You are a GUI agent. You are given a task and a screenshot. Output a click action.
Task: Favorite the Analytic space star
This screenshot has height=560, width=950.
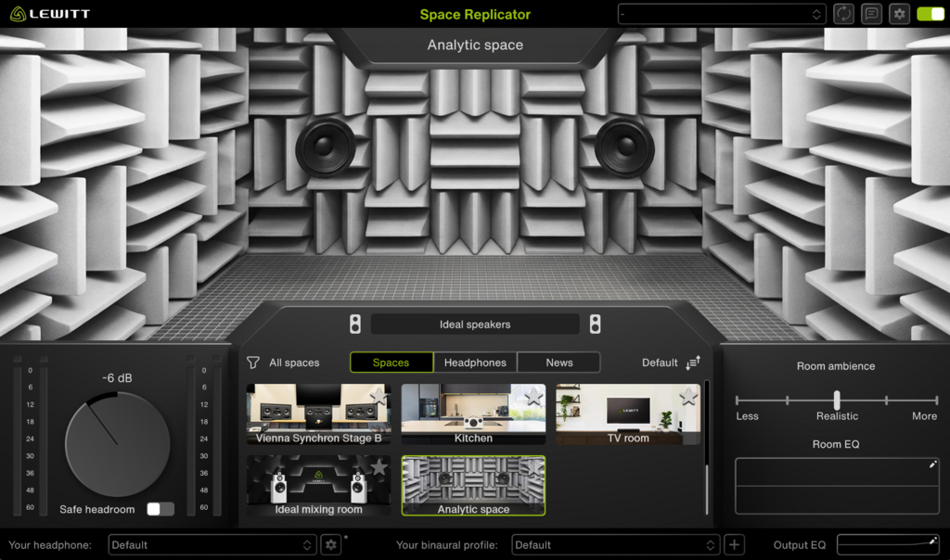(x=533, y=466)
